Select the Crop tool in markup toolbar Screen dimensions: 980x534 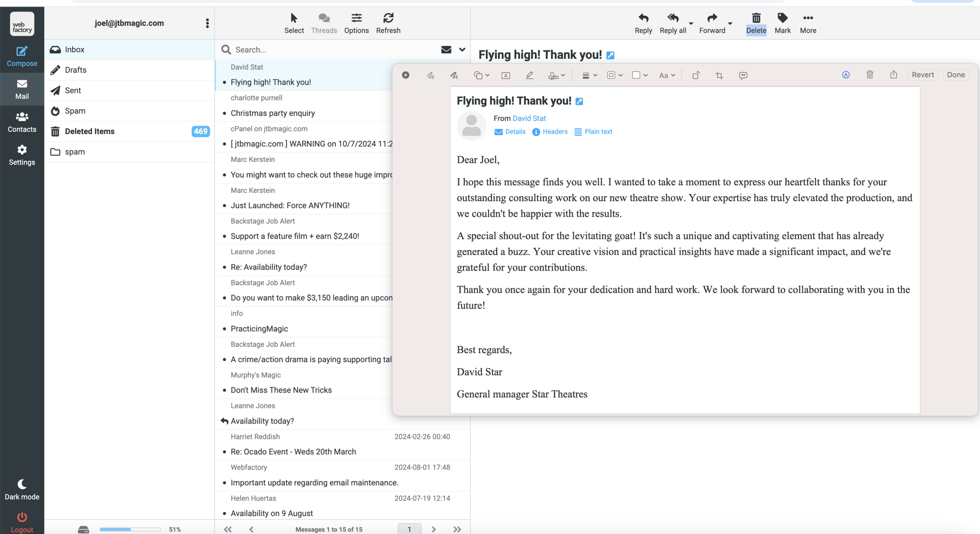coord(719,75)
